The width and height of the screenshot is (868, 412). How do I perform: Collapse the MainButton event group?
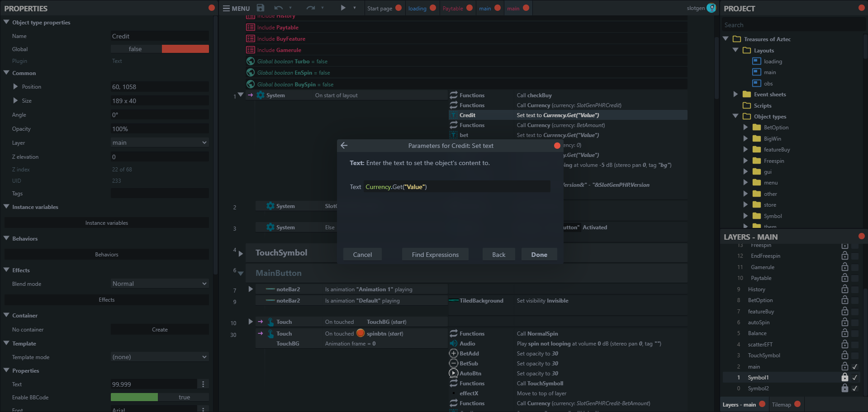(241, 273)
